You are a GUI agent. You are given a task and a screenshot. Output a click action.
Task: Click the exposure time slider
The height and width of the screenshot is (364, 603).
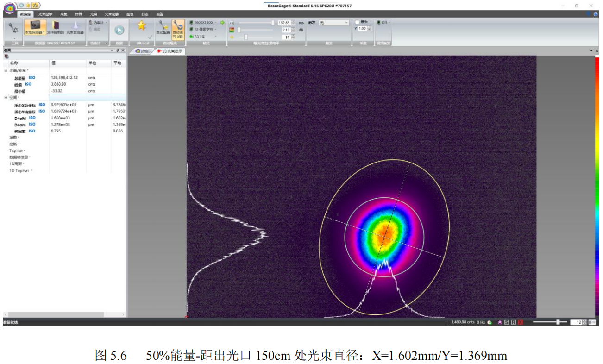(x=256, y=23)
